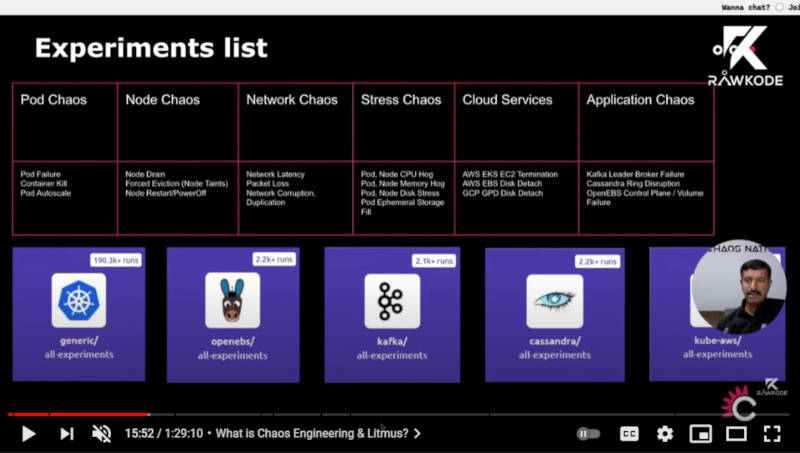Click the Cloud Services column header
Screen dimensions: 800x453
pos(507,99)
